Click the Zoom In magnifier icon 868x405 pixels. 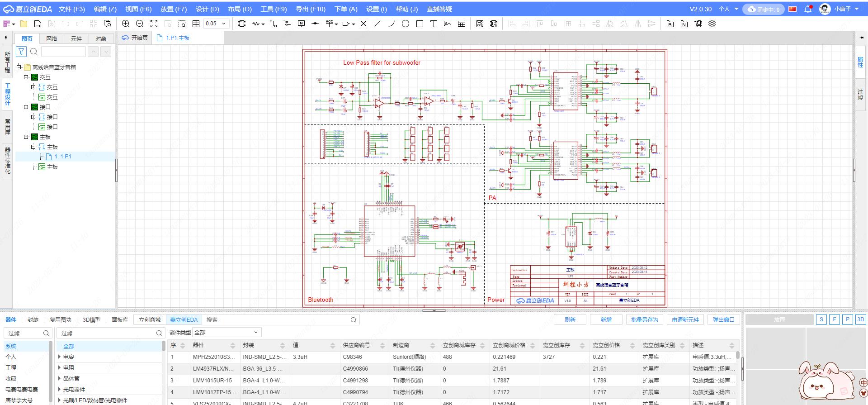pyautogui.click(x=126, y=24)
